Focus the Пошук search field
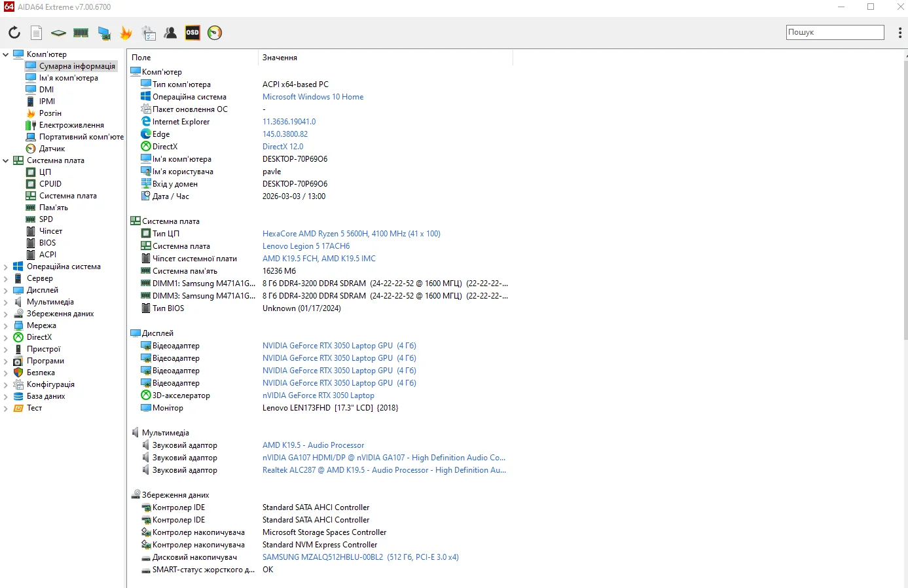The height and width of the screenshot is (588, 908). pos(835,32)
